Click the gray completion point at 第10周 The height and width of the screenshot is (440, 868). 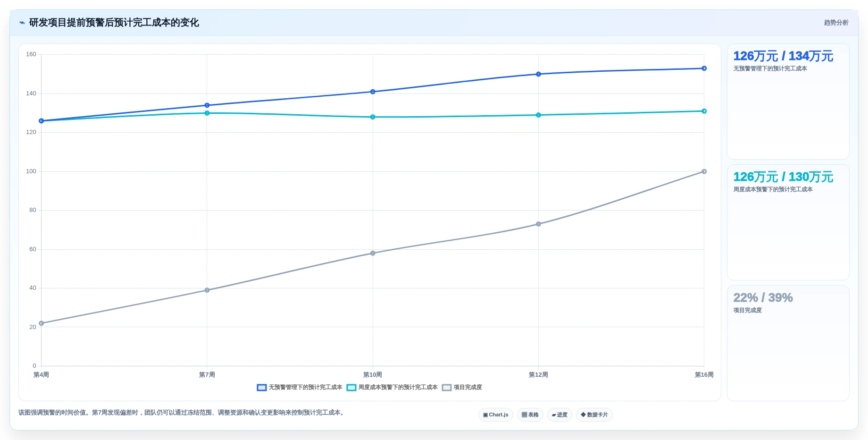373,253
